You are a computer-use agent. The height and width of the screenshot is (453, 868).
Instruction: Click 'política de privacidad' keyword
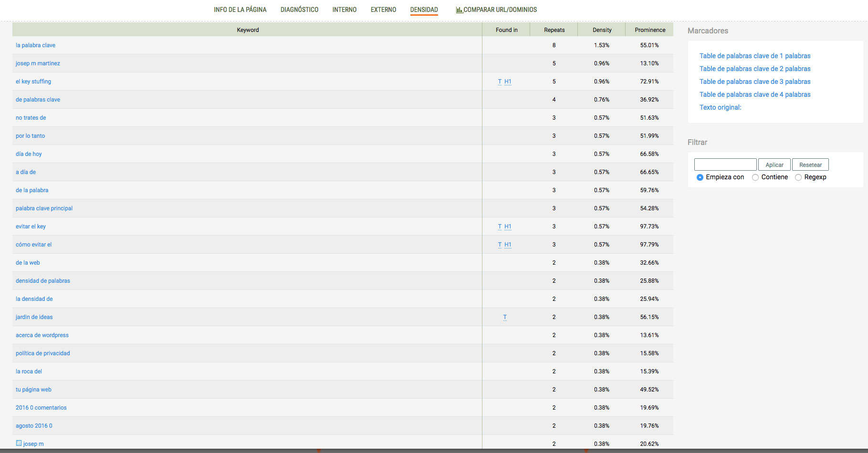click(43, 353)
